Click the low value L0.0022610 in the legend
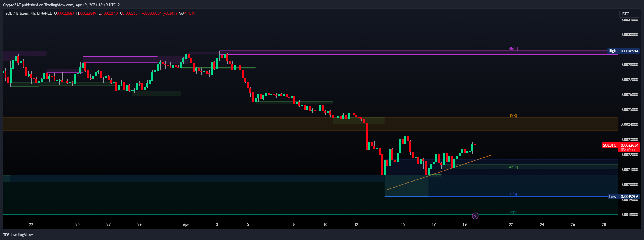The width and height of the screenshot is (644, 240). 108,13
